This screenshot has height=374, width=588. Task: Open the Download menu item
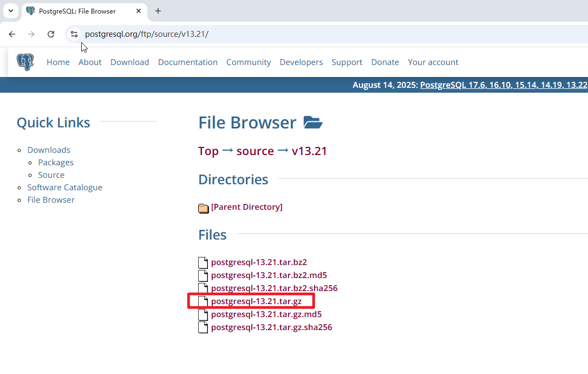pyautogui.click(x=130, y=62)
